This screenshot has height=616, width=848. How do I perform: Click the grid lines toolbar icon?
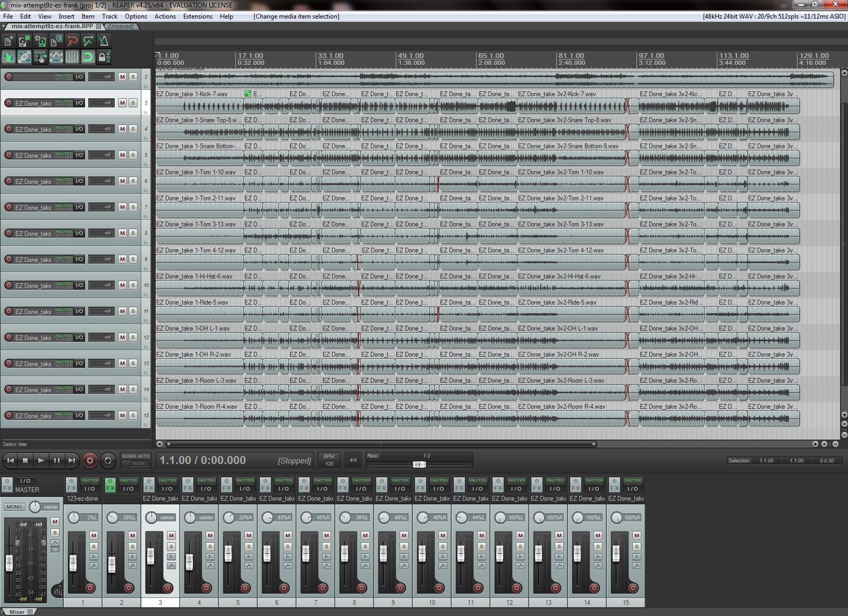pos(72,57)
